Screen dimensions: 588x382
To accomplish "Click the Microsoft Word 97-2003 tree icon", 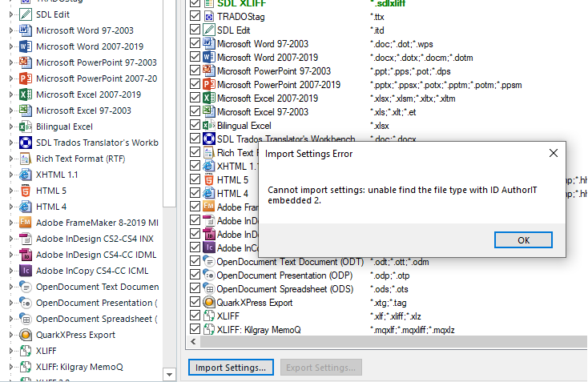I will click(26, 30).
